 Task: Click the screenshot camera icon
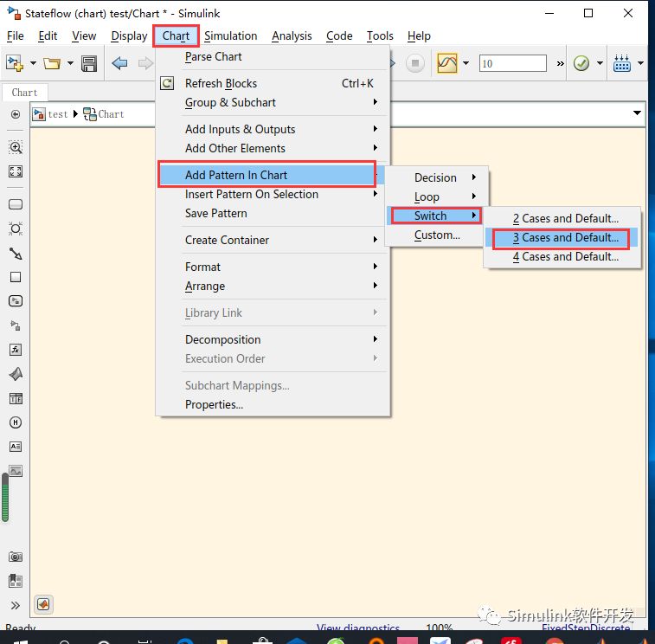click(16, 557)
